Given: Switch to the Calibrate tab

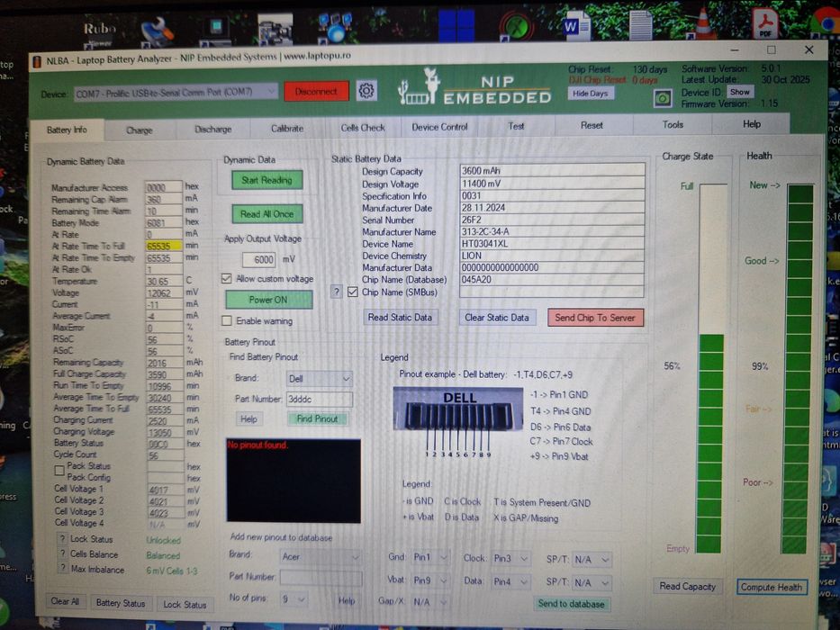Looking at the screenshot, I should coord(287,129).
